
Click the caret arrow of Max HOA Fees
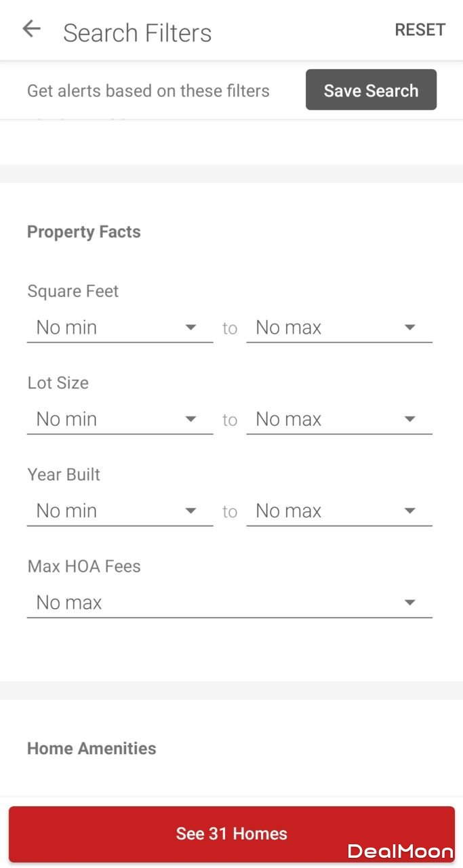click(409, 602)
